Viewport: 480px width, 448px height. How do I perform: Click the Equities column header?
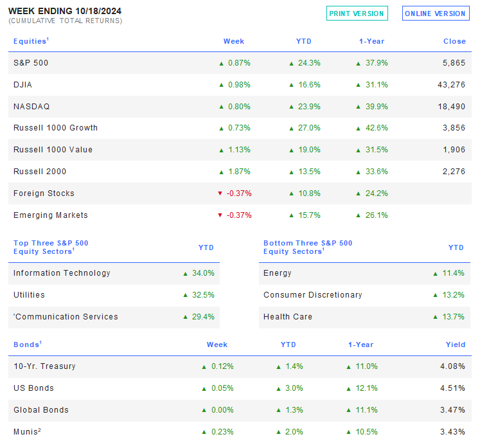pos(31,41)
